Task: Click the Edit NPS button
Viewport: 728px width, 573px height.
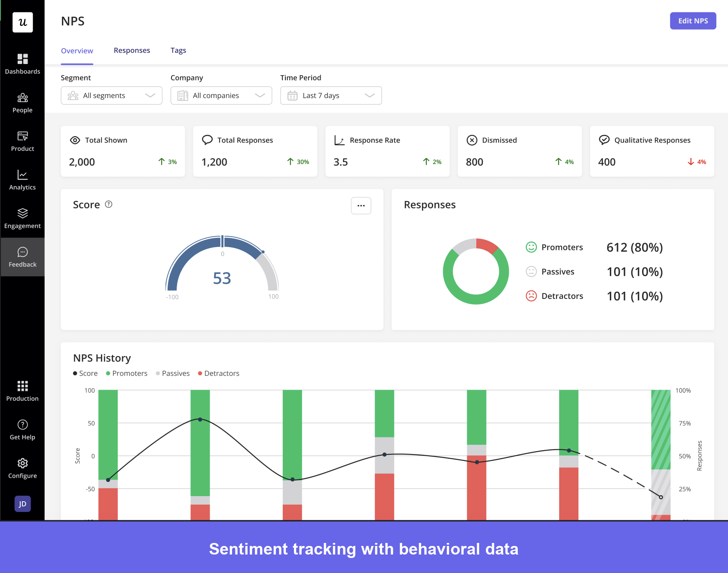Action: [693, 21]
